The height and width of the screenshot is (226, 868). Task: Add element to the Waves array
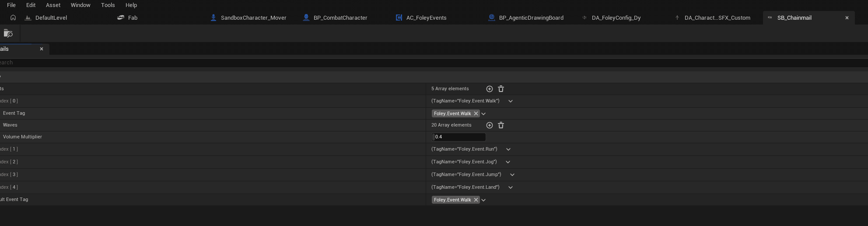[490, 125]
